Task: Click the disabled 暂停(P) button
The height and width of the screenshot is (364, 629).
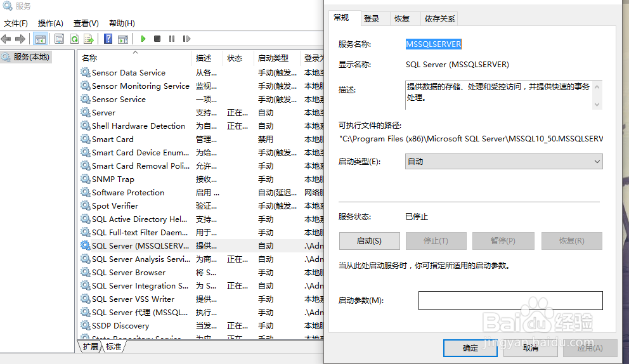Action: click(x=503, y=241)
